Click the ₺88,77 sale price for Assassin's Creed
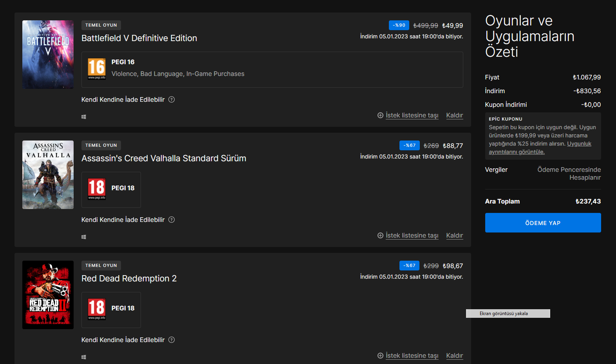The width and height of the screenshot is (616, 364). coord(453,146)
